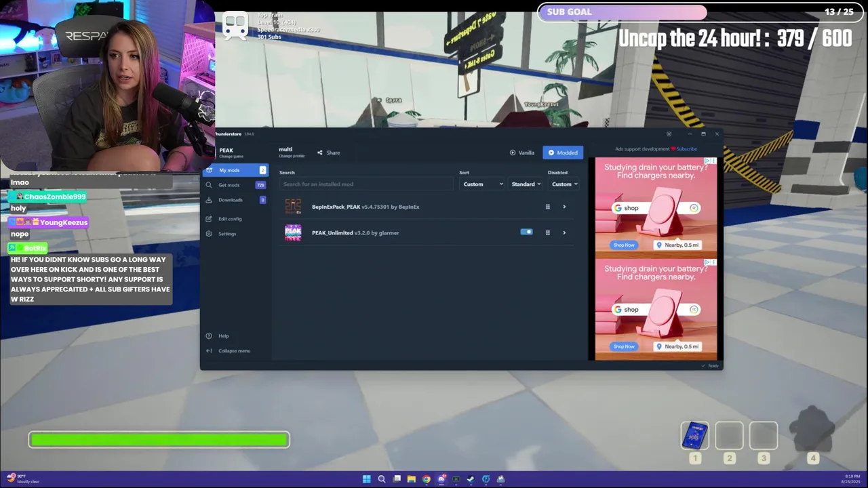
Task: Open Steam from the taskbar
Action: [471, 479]
